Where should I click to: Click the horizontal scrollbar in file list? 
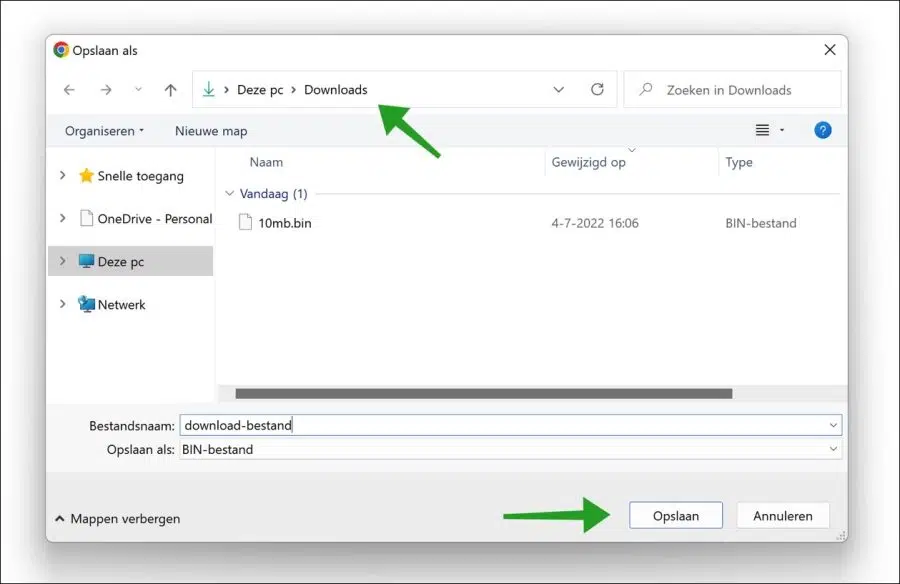pyautogui.click(x=484, y=393)
